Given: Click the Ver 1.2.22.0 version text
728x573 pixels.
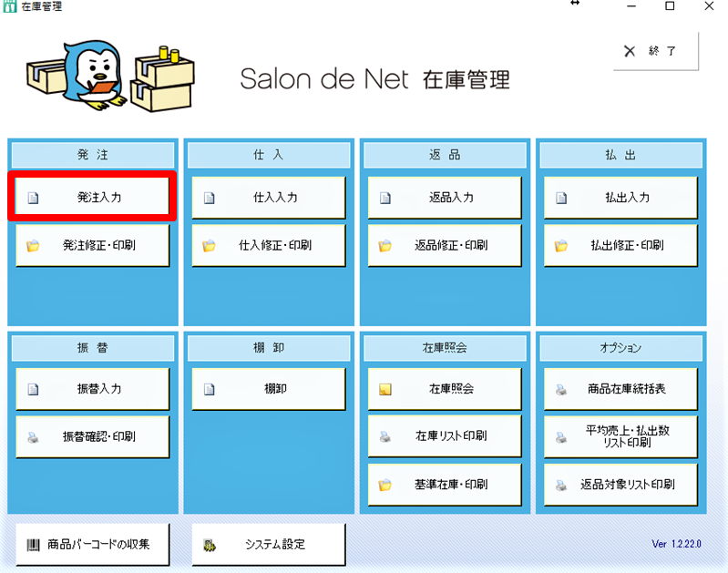Looking at the screenshot, I should click(676, 544).
